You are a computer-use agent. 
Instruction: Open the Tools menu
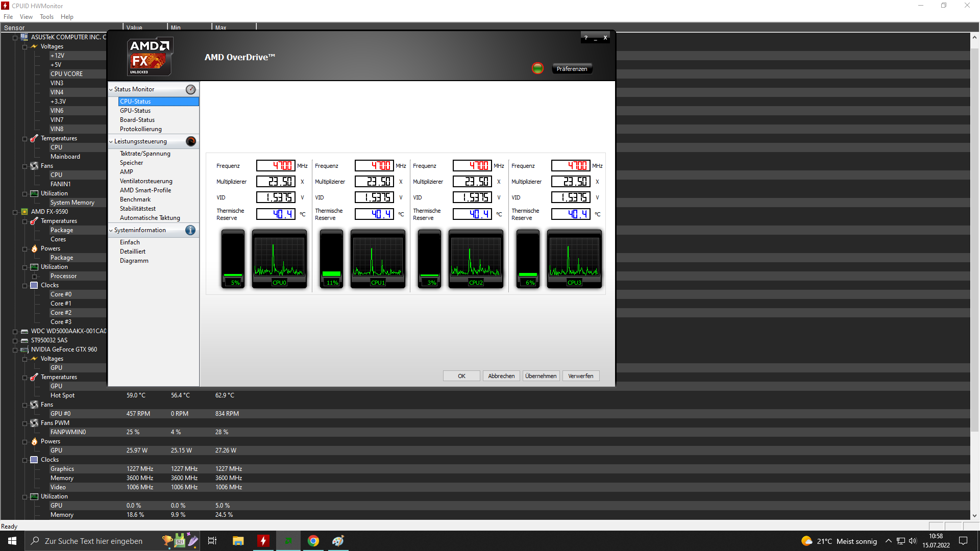pyautogui.click(x=46, y=17)
